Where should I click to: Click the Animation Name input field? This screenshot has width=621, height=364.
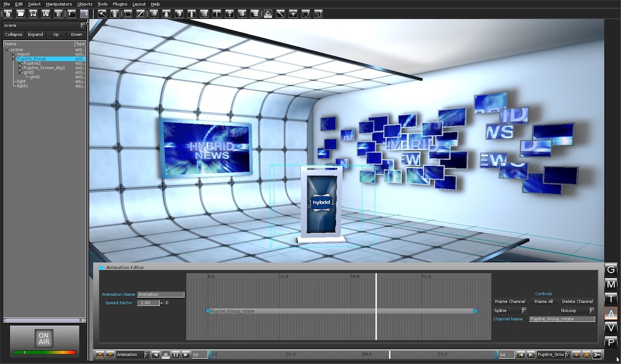(160, 294)
